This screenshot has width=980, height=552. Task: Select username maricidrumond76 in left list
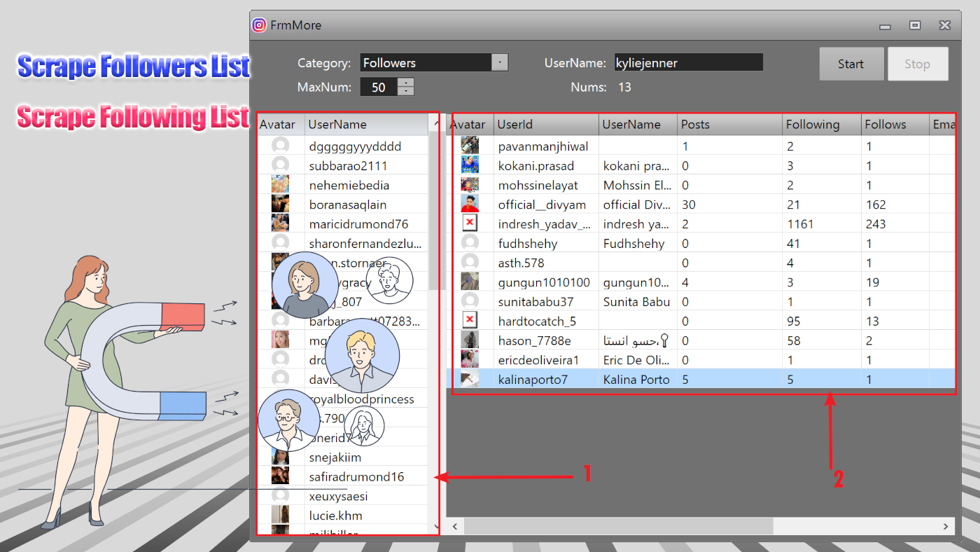click(358, 224)
